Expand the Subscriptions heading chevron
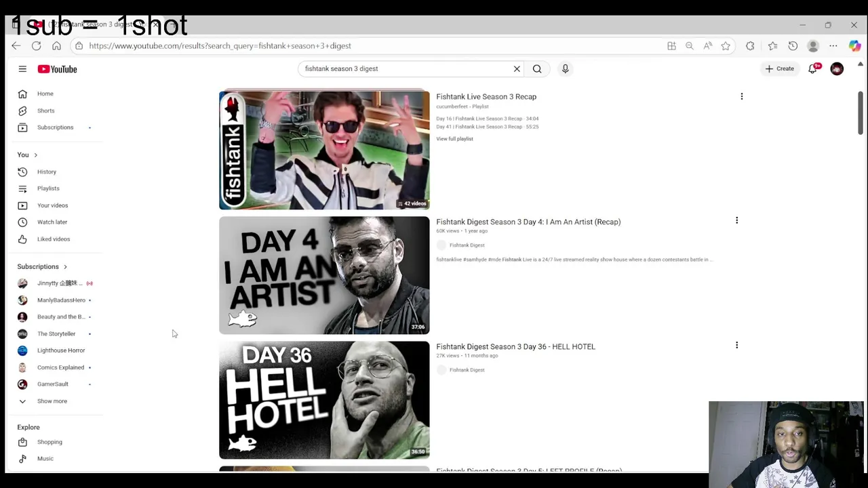This screenshot has height=488, width=868. click(x=65, y=266)
